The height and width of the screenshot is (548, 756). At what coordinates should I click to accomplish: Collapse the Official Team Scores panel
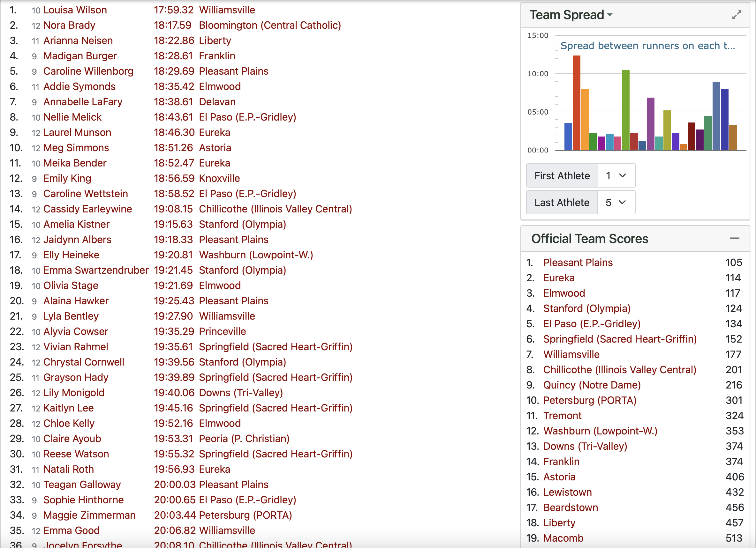pos(734,239)
